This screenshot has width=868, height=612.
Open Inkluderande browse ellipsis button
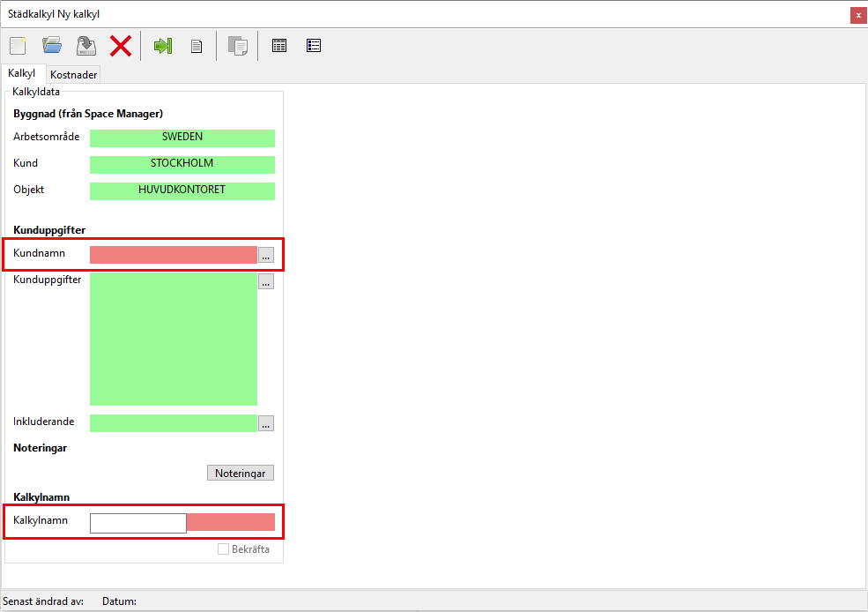coord(266,423)
